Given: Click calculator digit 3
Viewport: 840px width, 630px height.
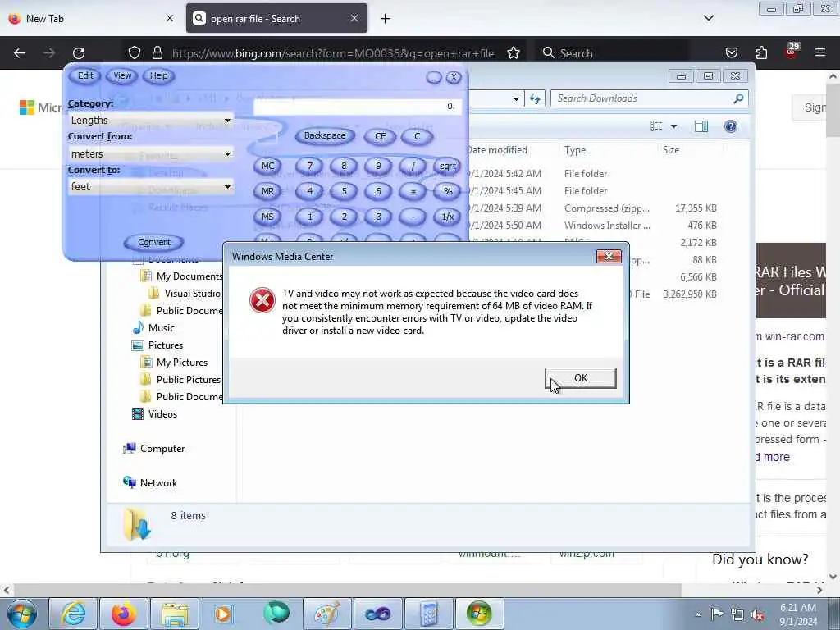Looking at the screenshot, I should coord(378,217).
